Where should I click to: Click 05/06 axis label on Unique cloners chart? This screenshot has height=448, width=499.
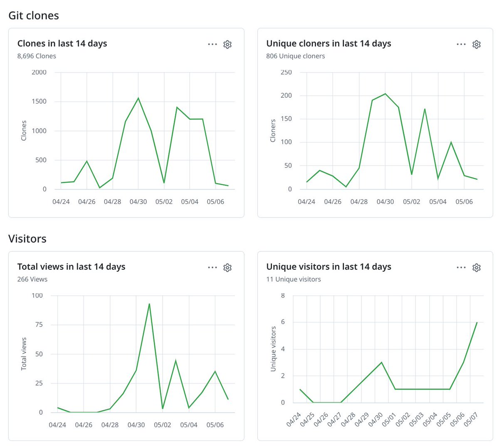(x=464, y=202)
